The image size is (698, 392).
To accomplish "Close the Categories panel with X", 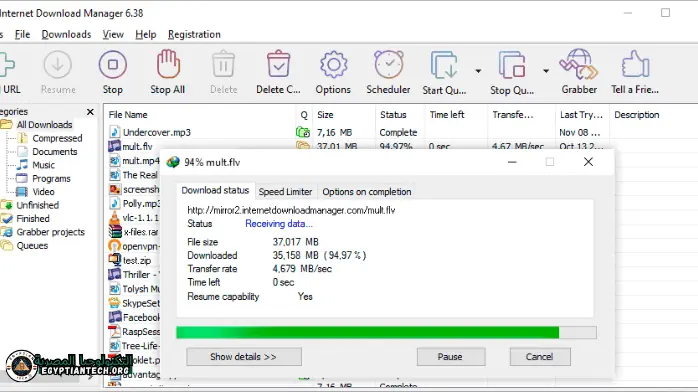I will (x=90, y=112).
